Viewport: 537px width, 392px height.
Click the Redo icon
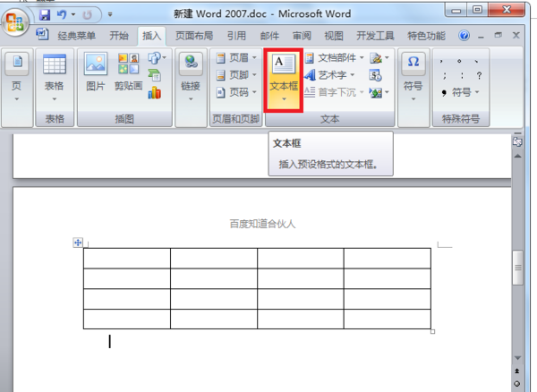coord(88,14)
